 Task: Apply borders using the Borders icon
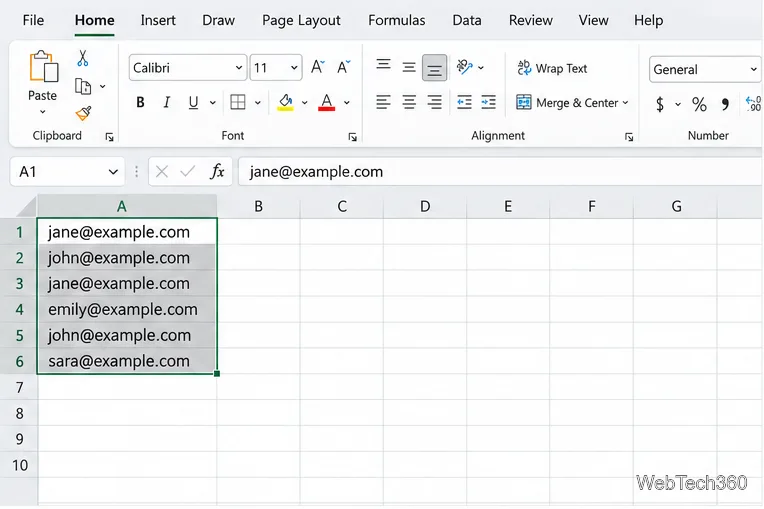tap(238, 102)
